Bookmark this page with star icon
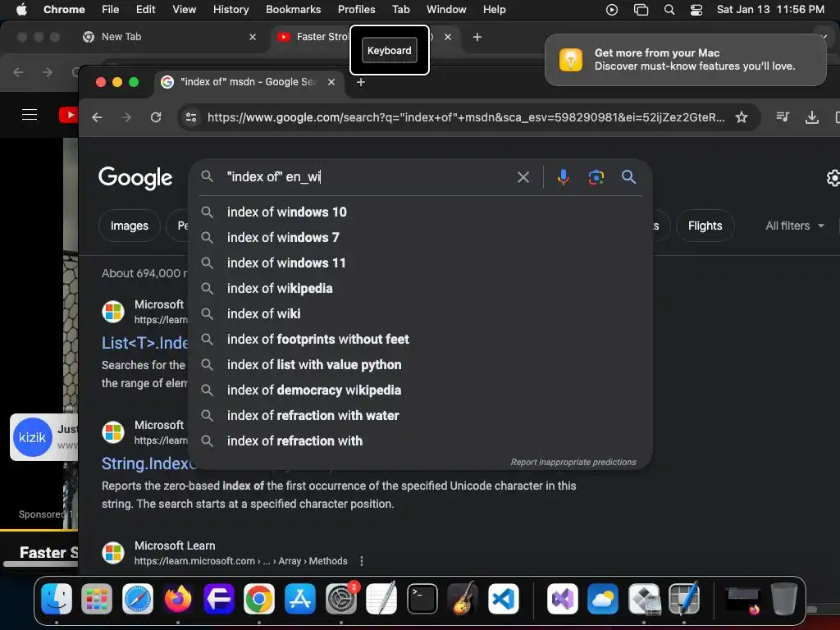840x630 pixels. (x=742, y=117)
